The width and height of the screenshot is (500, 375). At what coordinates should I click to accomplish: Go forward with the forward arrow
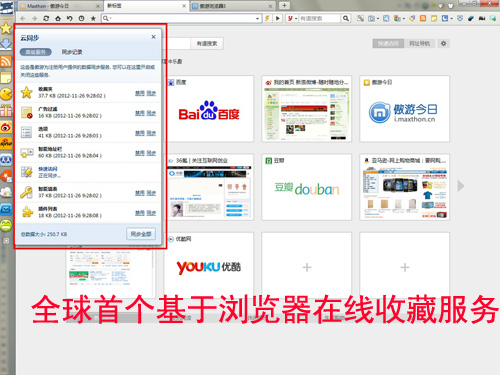coord(34,18)
